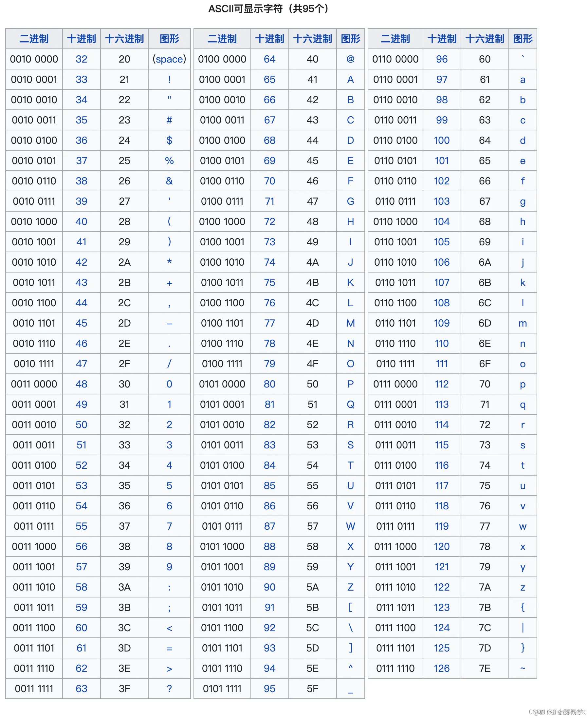Click the lowercase z glyph link
588x718 pixels.
523,588
